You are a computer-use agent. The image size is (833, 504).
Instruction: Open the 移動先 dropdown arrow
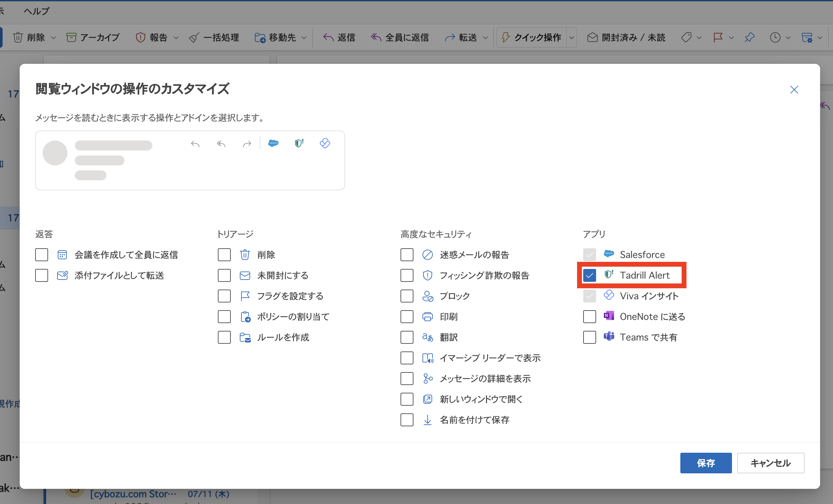(304, 37)
